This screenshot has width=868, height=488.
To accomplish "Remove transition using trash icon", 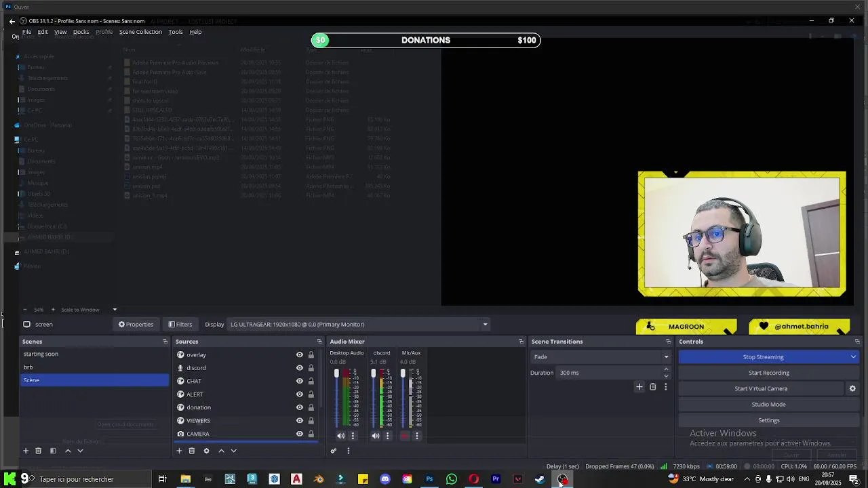I will coord(653,386).
